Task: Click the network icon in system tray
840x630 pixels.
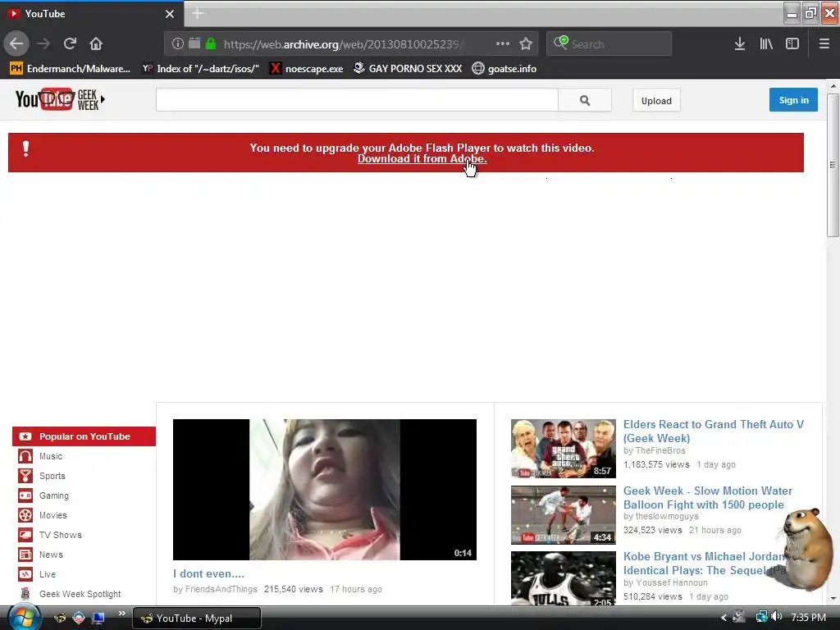Action: (761, 617)
